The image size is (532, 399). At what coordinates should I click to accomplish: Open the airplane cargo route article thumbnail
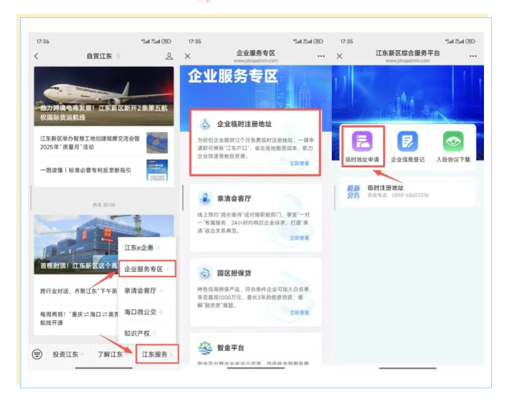[x=104, y=96]
